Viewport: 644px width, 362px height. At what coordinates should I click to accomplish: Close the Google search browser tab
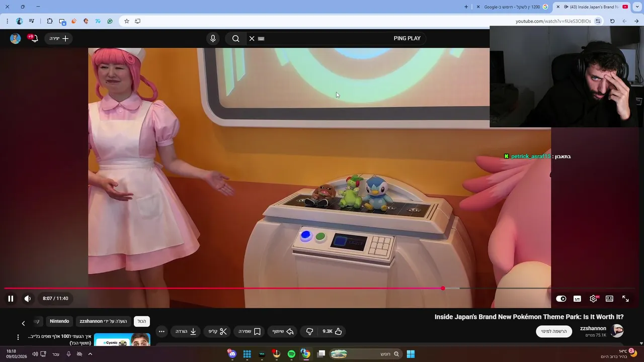[477, 7]
